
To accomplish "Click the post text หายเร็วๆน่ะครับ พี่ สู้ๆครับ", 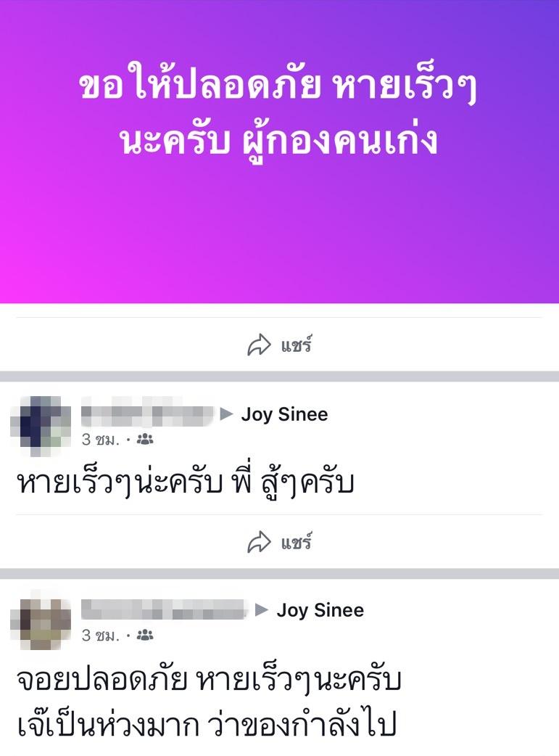I will pyautogui.click(x=186, y=483).
